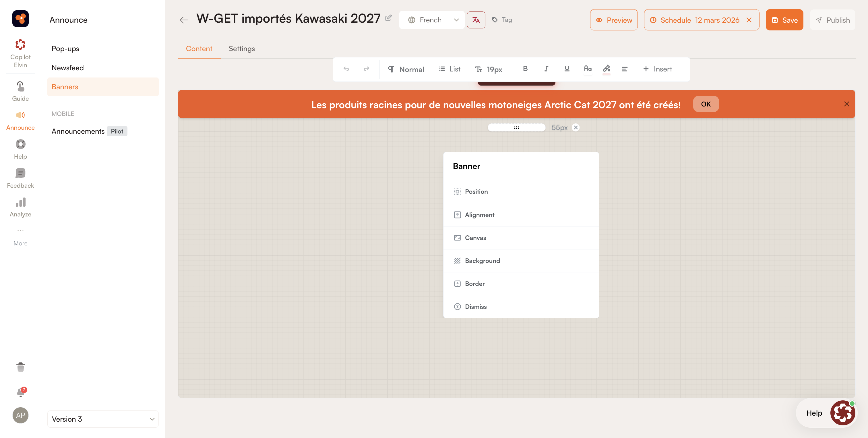The width and height of the screenshot is (868, 438).
Task: Expand the Border banner setting
Action: coord(521,284)
